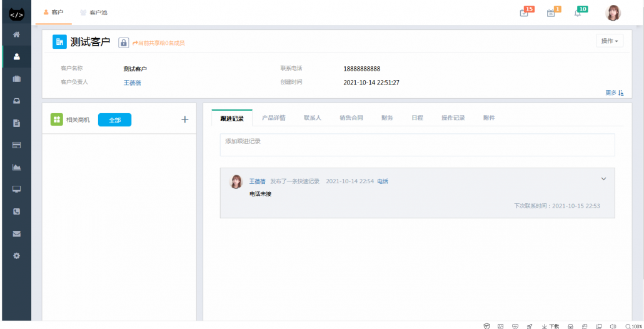Open the 王蓓蓓 customer owner link
644x329 pixels.
[132, 83]
